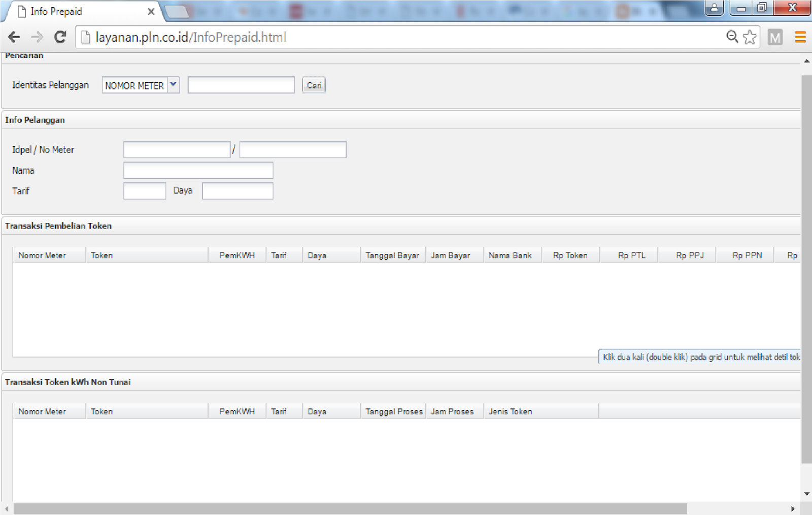Click the Nama input field
This screenshot has height=515, width=812.
198,170
